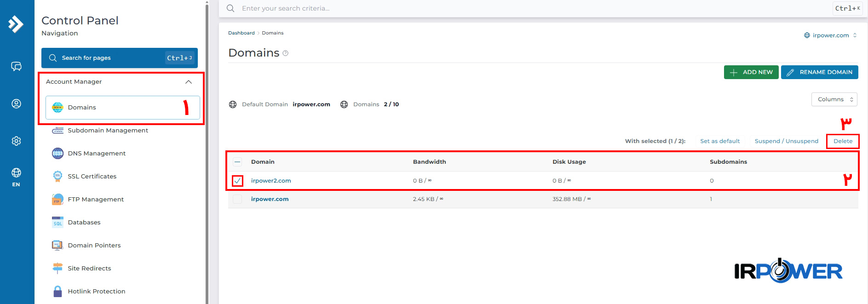Sort by the Bandwidth column header
Image resolution: width=868 pixels, height=304 pixels.
coord(429,162)
